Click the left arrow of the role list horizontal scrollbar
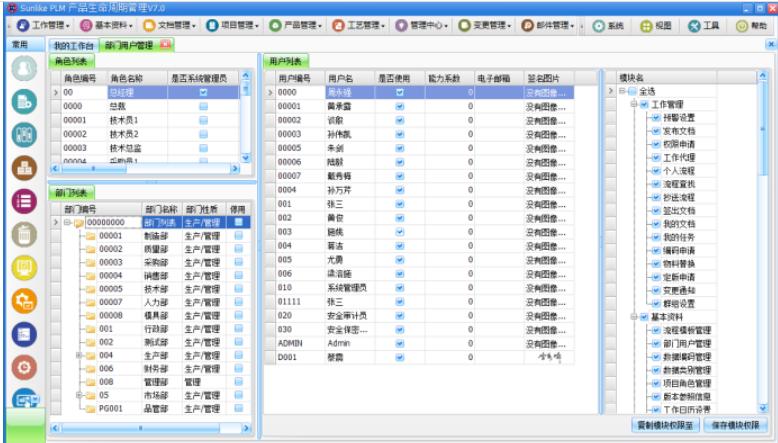This screenshot has width=778, height=443. pyautogui.click(x=55, y=169)
